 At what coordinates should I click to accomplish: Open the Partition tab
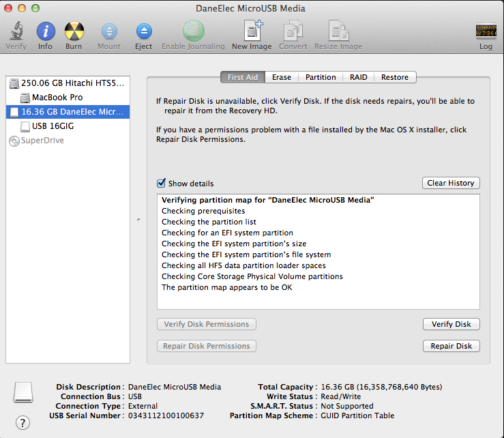321,77
